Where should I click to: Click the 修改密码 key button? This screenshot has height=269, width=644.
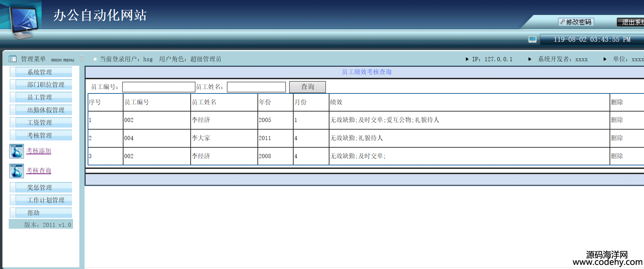(x=576, y=22)
